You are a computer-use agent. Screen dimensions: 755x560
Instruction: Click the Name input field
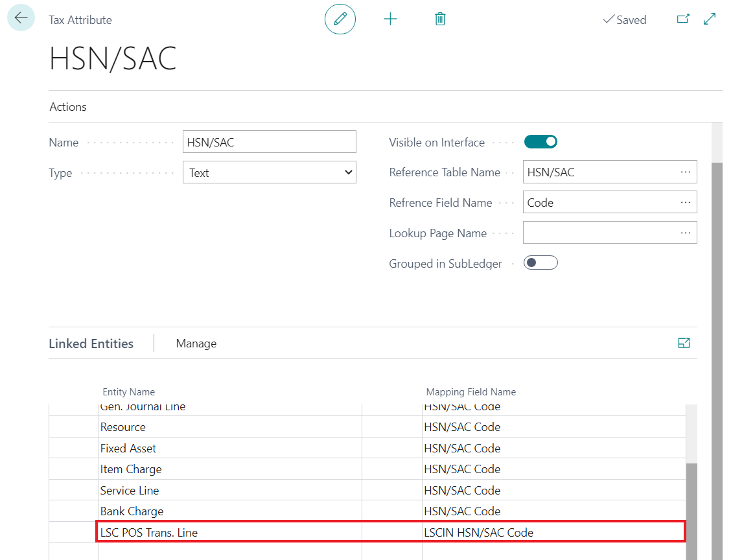[269, 142]
